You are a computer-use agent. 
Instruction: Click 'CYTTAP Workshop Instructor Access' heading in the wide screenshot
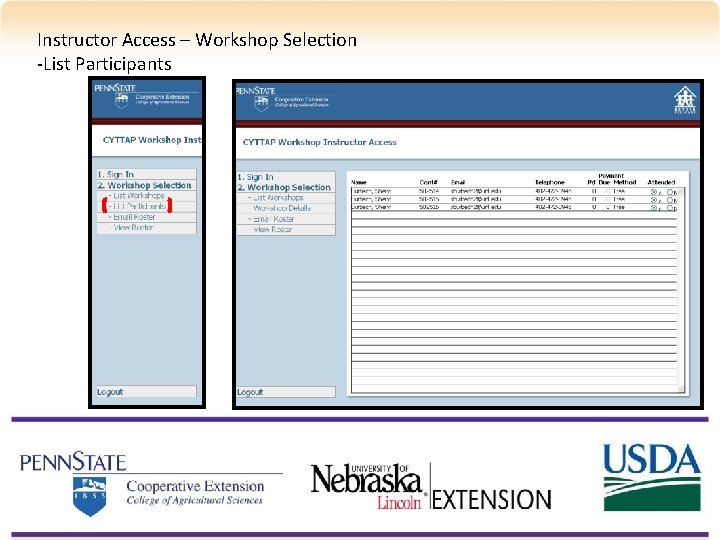(319, 142)
